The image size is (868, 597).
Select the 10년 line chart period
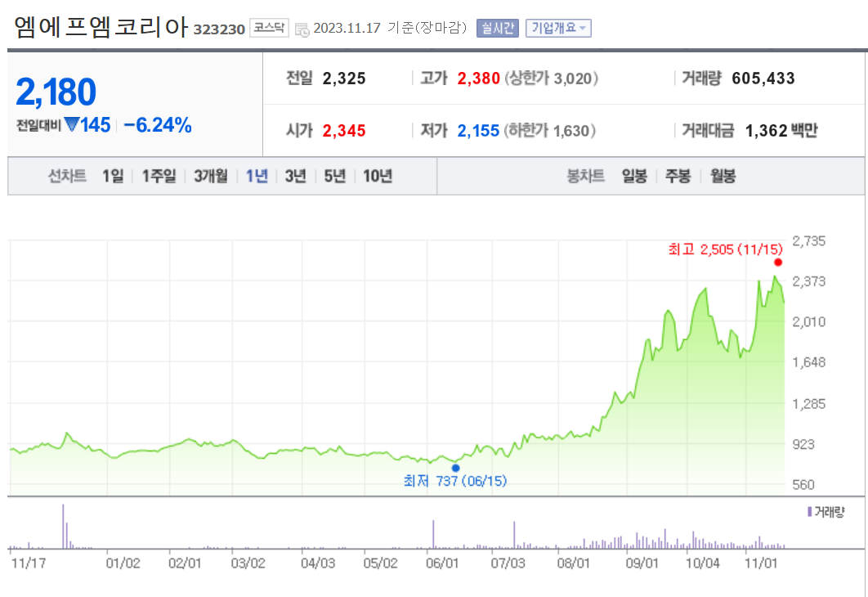[x=378, y=176]
